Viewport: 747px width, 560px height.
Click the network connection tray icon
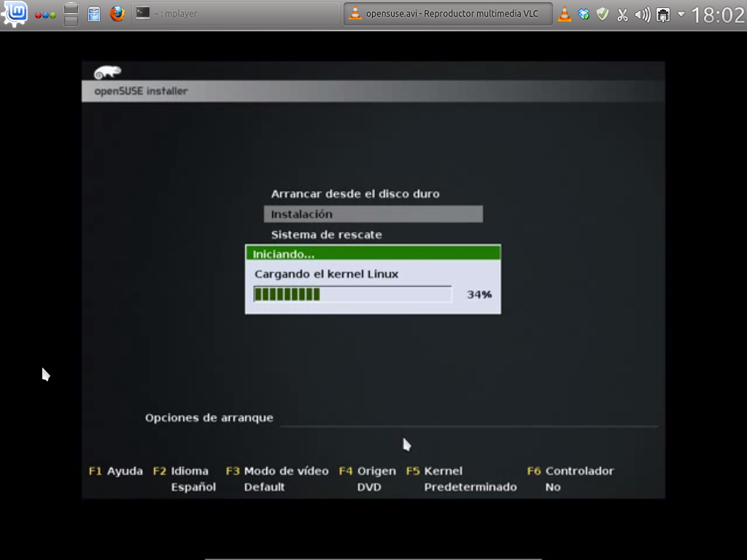pos(662,15)
